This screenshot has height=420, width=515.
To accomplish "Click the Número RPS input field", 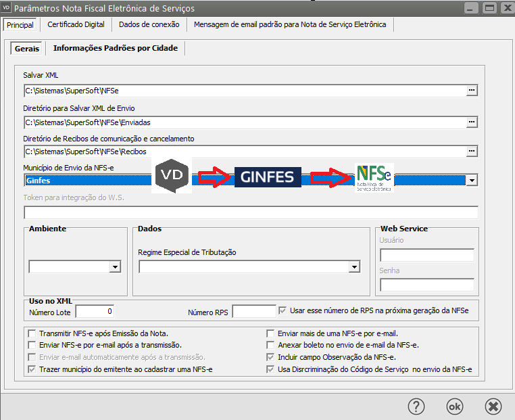I will coord(253,311).
